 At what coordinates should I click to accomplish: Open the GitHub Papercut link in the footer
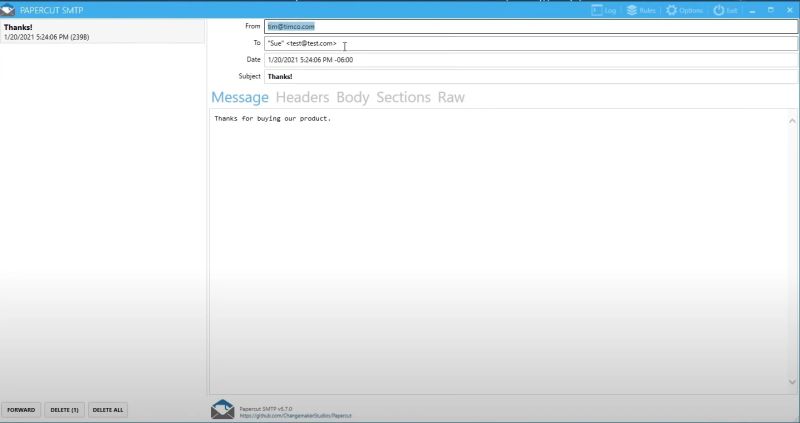(295, 416)
